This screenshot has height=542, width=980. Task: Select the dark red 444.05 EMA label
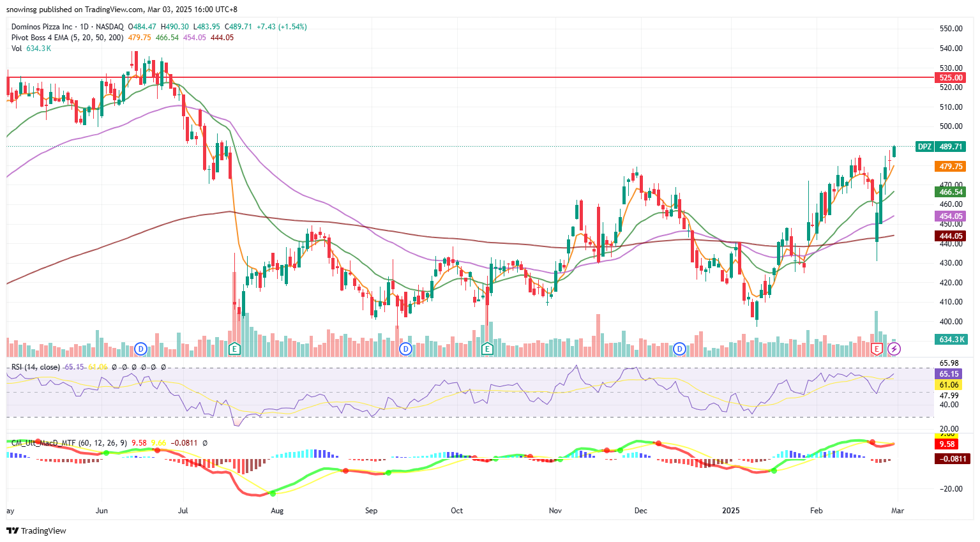tap(951, 236)
